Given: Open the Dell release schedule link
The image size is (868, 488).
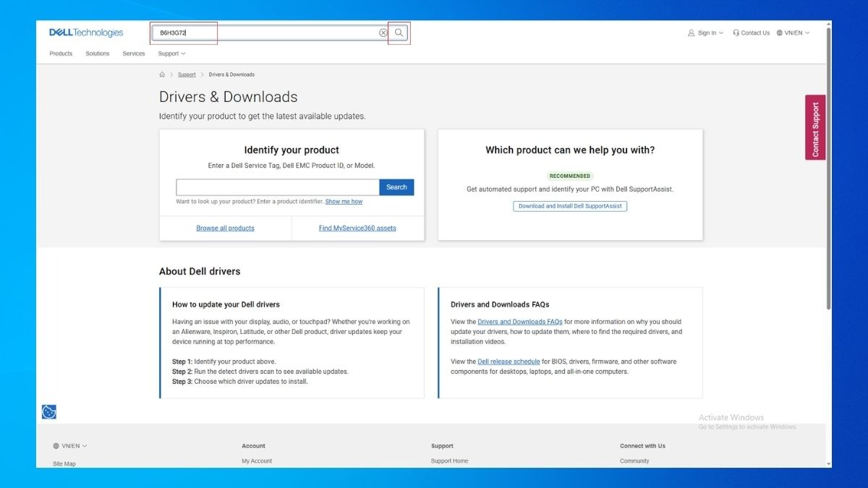Looking at the screenshot, I should click(x=509, y=361).
